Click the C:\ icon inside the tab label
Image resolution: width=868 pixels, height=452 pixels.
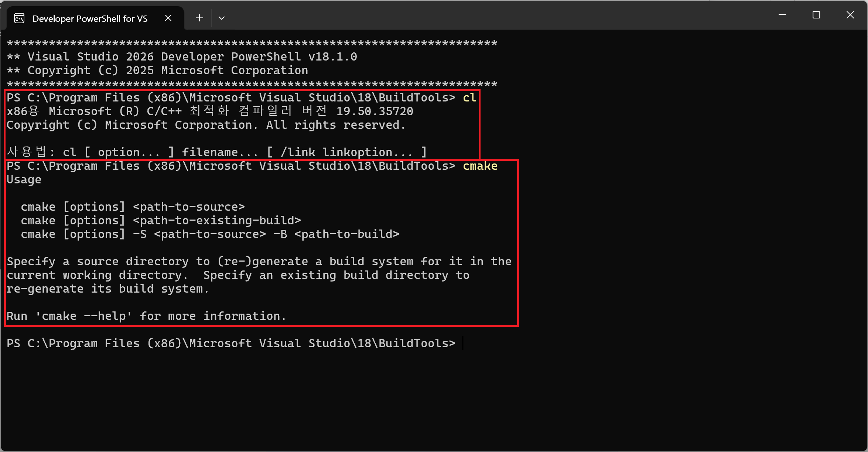(x=19, y=18)
